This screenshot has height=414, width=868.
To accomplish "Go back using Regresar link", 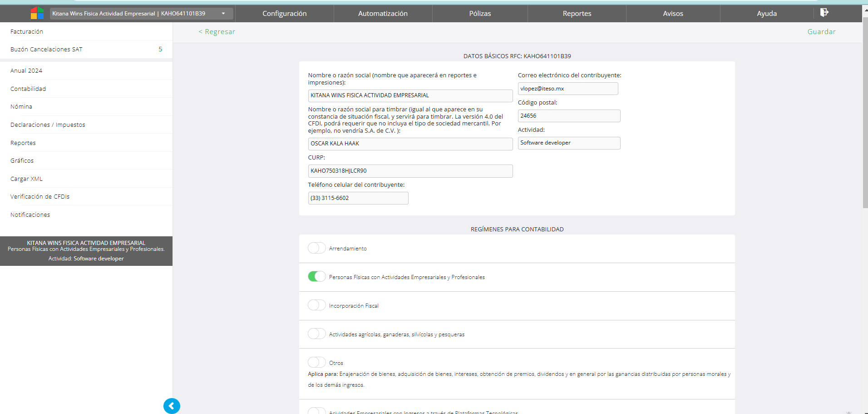I will [217, 32].
